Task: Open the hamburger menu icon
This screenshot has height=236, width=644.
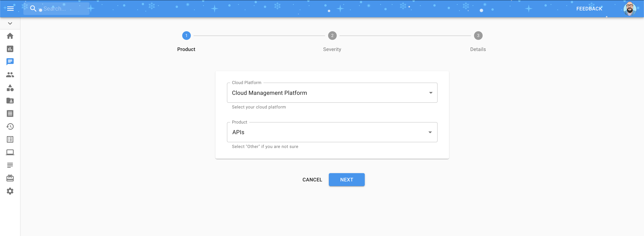Action: pyautogui.click(x=10, y=9)
